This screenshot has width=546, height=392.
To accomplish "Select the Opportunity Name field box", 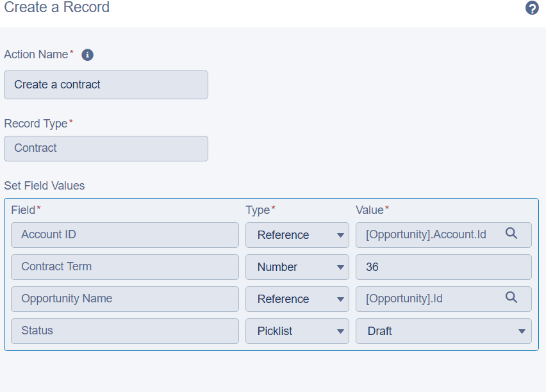I will [x=125, y=299].
